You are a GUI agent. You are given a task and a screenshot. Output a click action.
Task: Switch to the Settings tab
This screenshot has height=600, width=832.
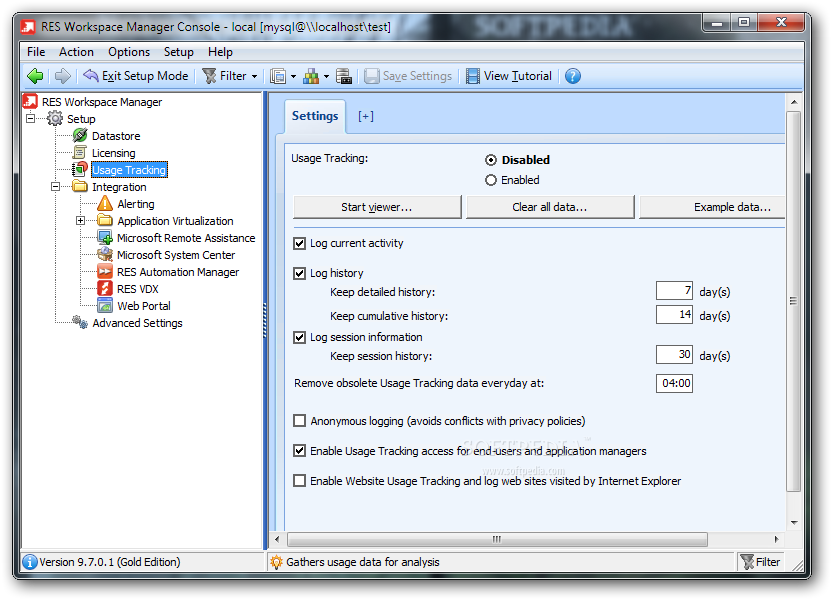tap(315, 116)
